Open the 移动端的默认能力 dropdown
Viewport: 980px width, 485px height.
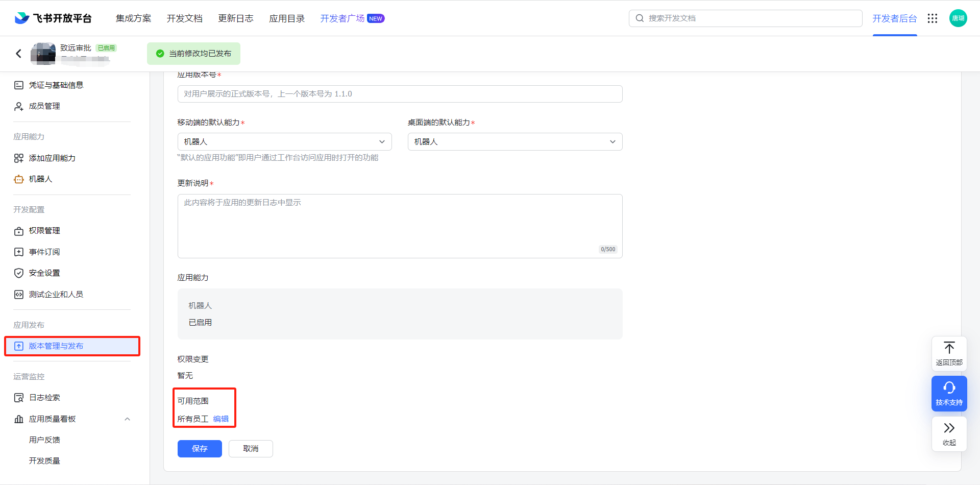tap(284, 141)
